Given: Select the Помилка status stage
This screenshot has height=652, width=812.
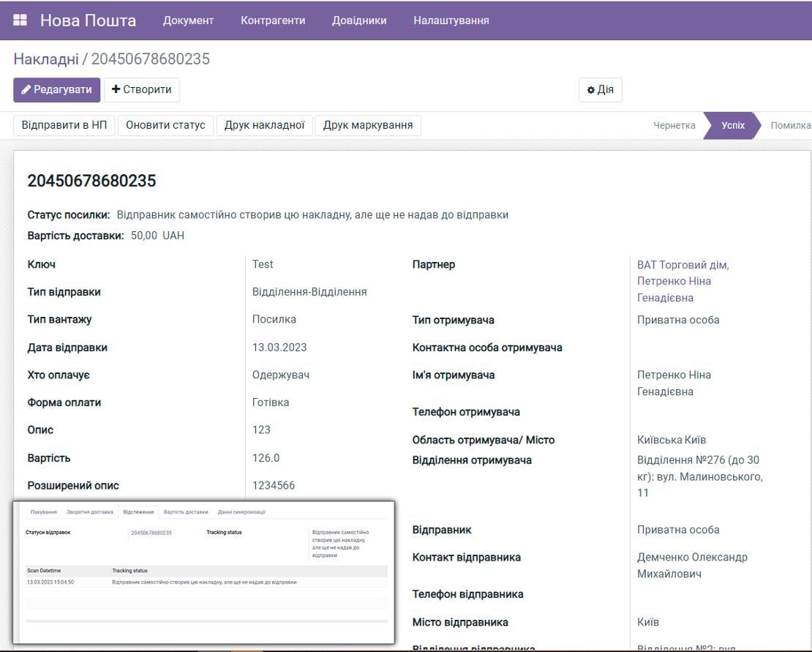Looking at the screenshot, I should [x=790, y=125].
